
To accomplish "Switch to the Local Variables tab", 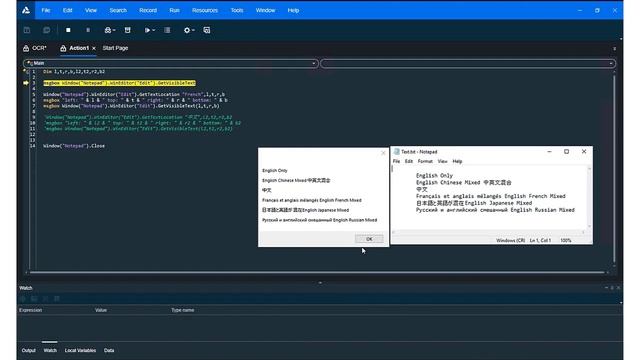I will (80, 350).
